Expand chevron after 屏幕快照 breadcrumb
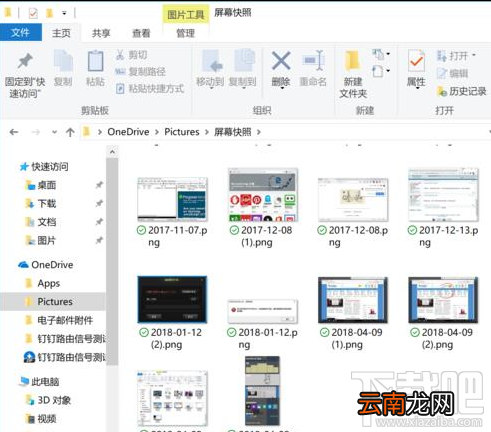This screenshot has height=432, width=491. coord(259,132)
